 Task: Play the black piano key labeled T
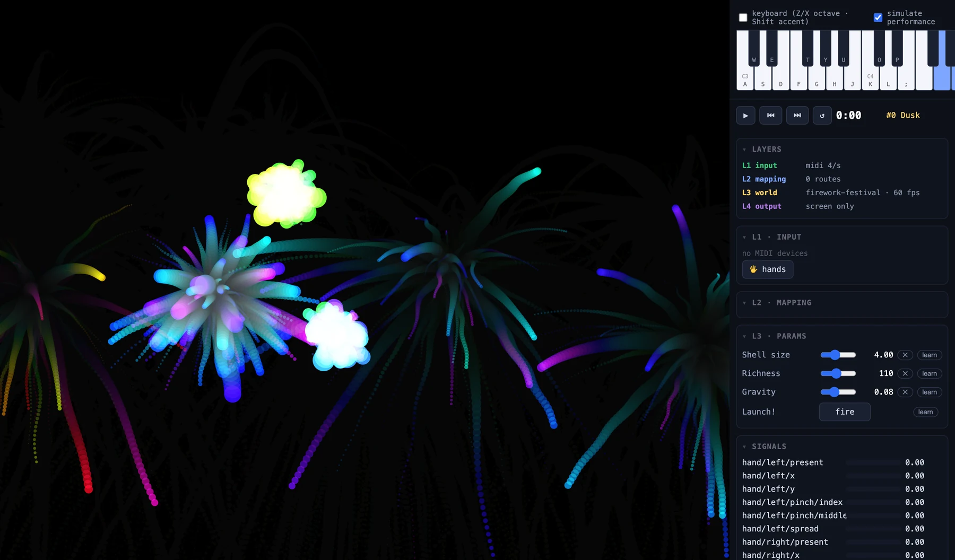tap(808, 48)
